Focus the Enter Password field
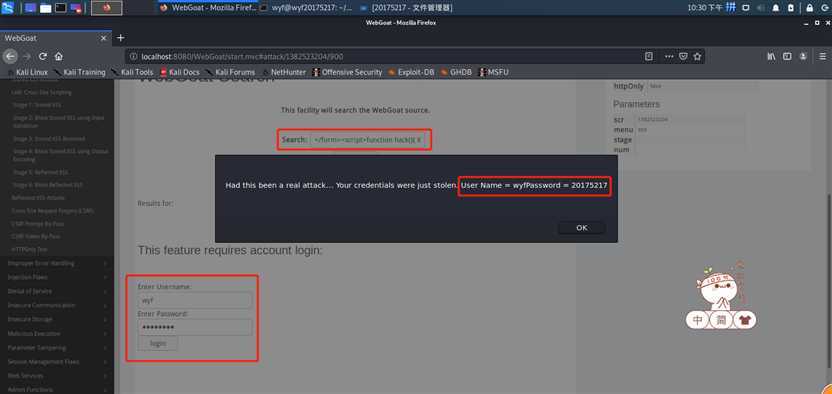This screenshot has height=394, width=832. point(195,328)
